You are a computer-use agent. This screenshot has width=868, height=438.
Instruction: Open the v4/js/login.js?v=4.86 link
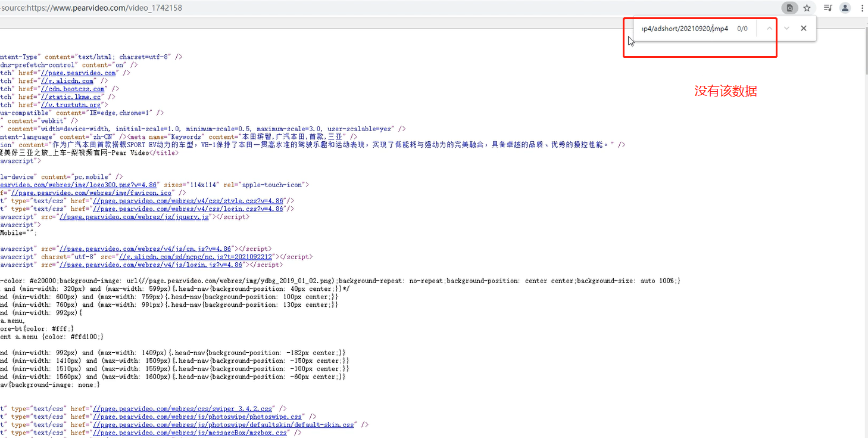tap(151, 265)
